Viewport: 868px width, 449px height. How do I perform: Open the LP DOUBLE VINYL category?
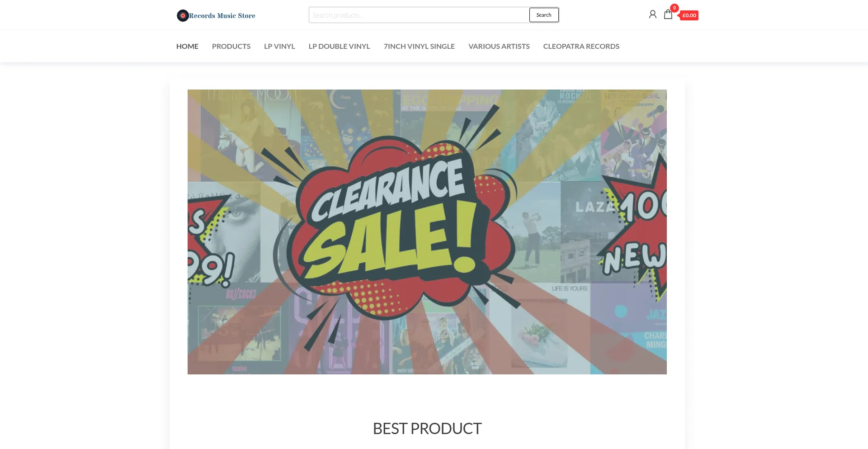coord(339,46)
